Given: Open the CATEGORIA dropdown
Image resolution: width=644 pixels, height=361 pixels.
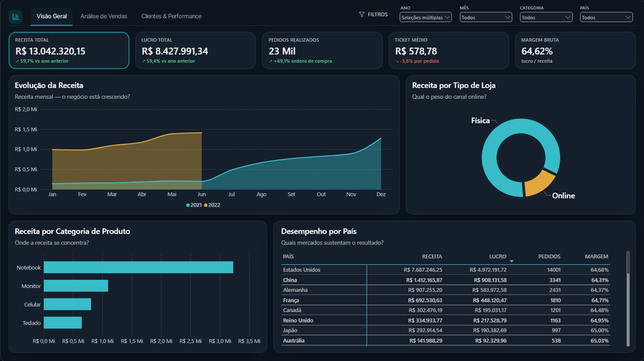Looking at the screenshot, I should click(x=546, y=17).
